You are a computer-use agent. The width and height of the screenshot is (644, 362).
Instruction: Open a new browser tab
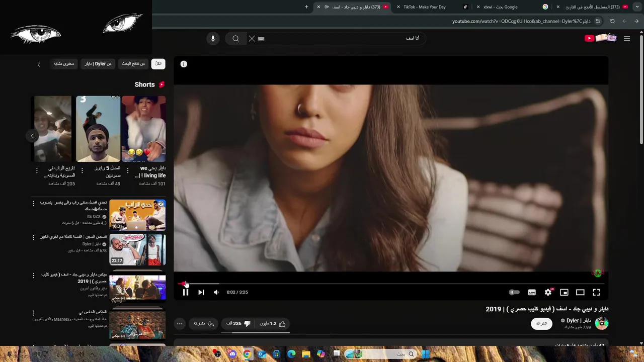306,7
